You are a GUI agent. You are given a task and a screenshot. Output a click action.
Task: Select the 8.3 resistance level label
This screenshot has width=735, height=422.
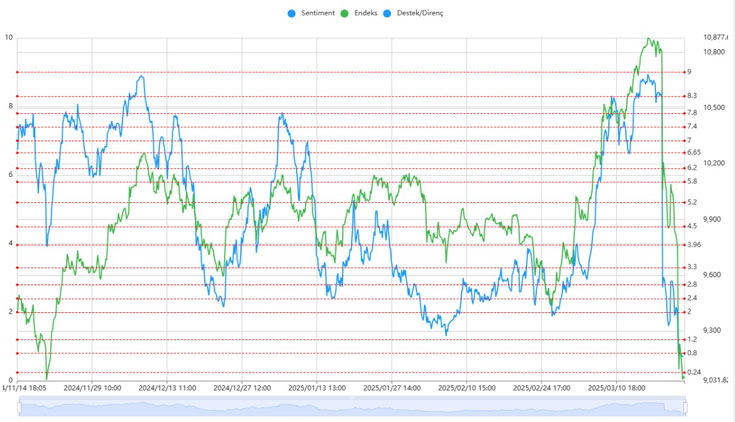[x=692, y=96]
